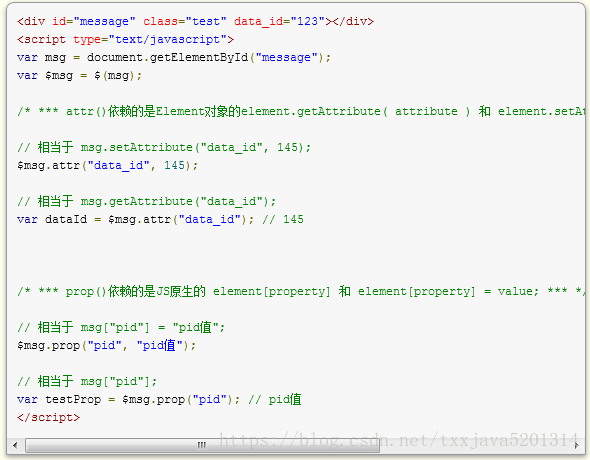Click the closing </script> tag

coord(49,417)
